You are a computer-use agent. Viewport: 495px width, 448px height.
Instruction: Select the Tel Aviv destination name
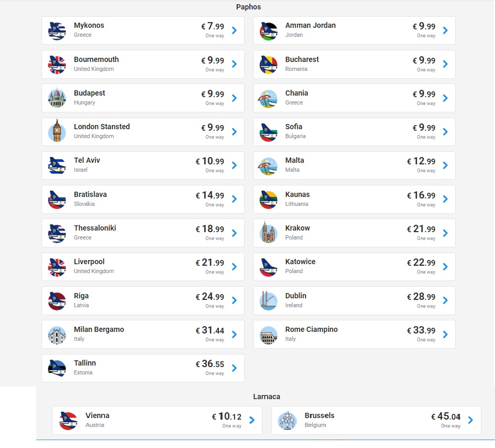point(87,160)
